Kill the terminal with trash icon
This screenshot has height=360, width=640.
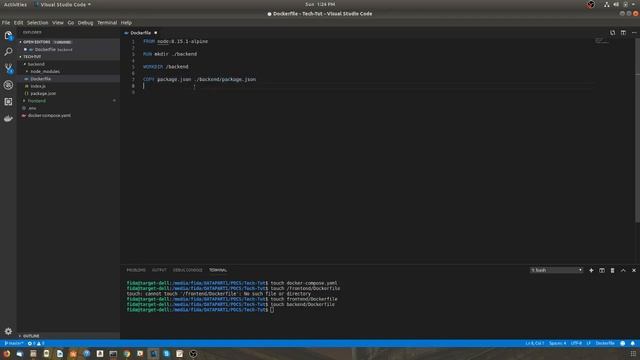(612, 270)
